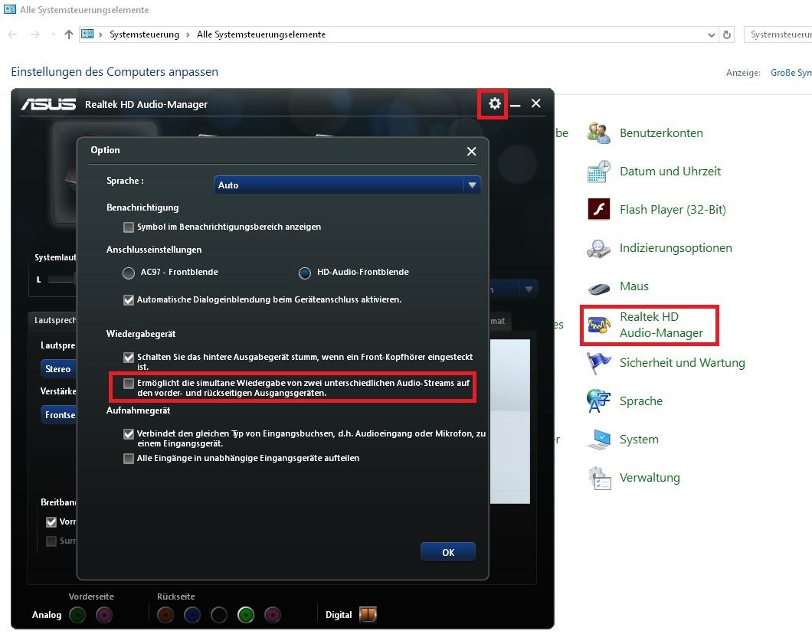Viewport: 812px width, 644px height.
Task: Open the Maus settings icon
Action: pyautogui.click(x=598, y=288)
